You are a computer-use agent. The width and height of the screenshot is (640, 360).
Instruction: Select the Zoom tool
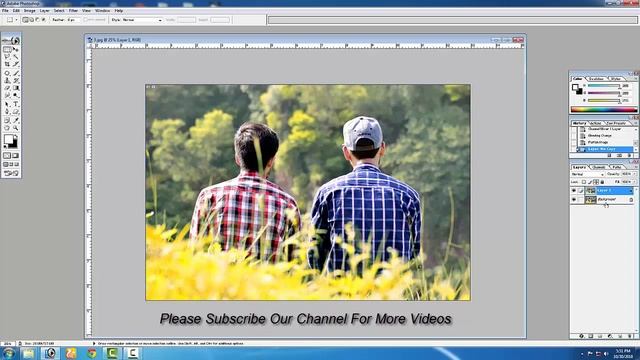[16, 128]
